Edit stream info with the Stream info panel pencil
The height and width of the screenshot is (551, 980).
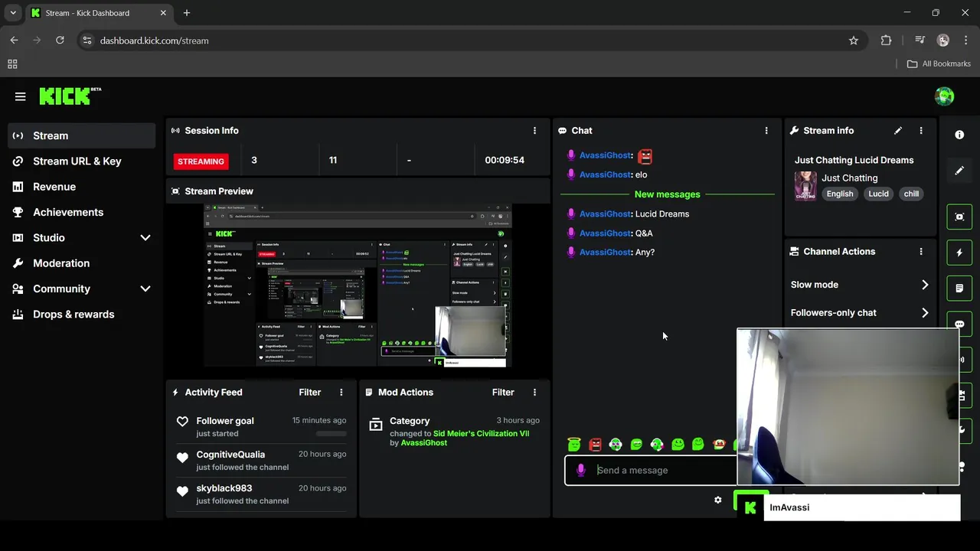tap(898, 131)
